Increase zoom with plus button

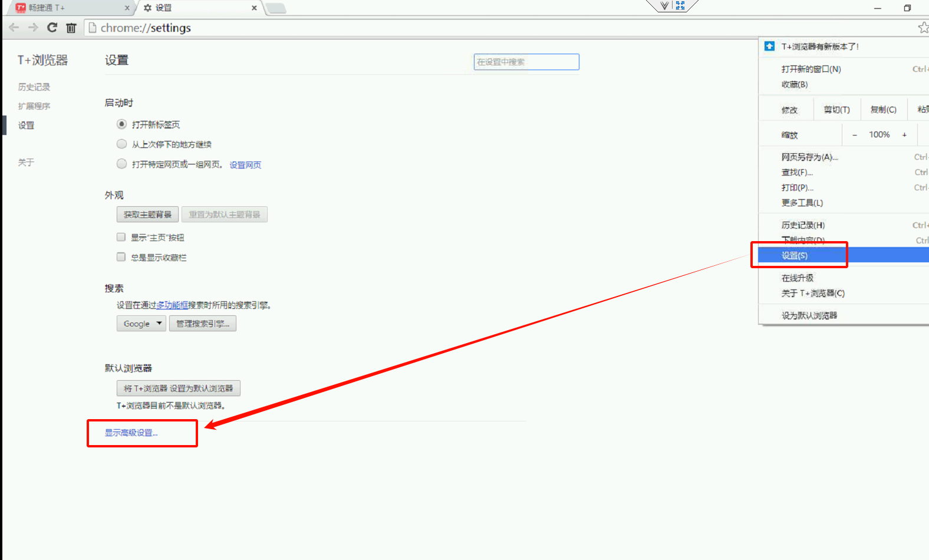[x=904, y=135]
